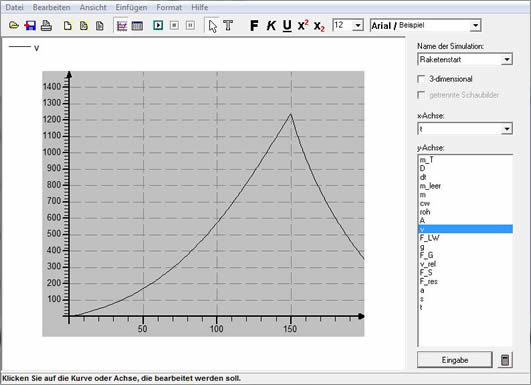Switch to the diagram view icon
The image size is (531, 385).
pyautogui.click(x=122, y=26)
